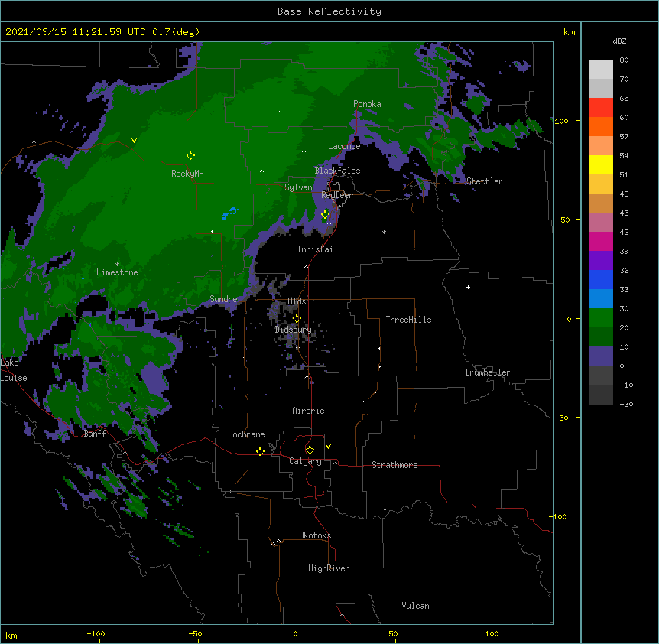Screen dimensions: 659x644
Task: Pick the red 60-65 dBZ legend swatch
Action: click(601, 108)
